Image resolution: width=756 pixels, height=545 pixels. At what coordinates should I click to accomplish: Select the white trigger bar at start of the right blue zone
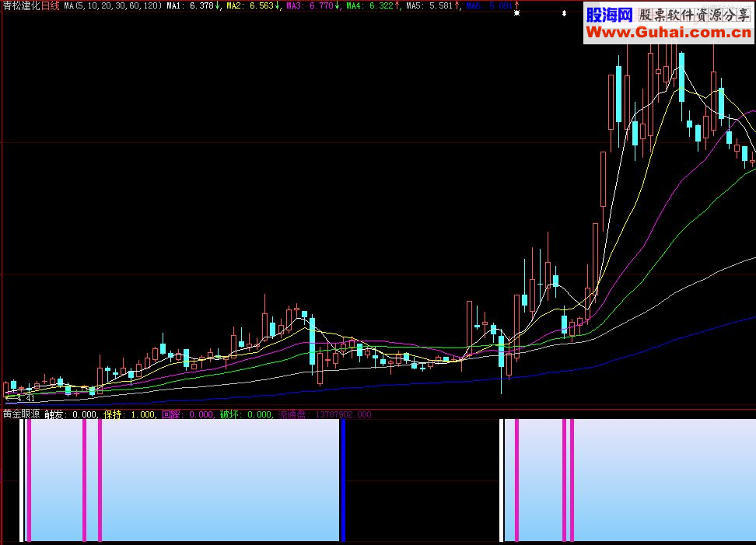[x=502, y=480]
